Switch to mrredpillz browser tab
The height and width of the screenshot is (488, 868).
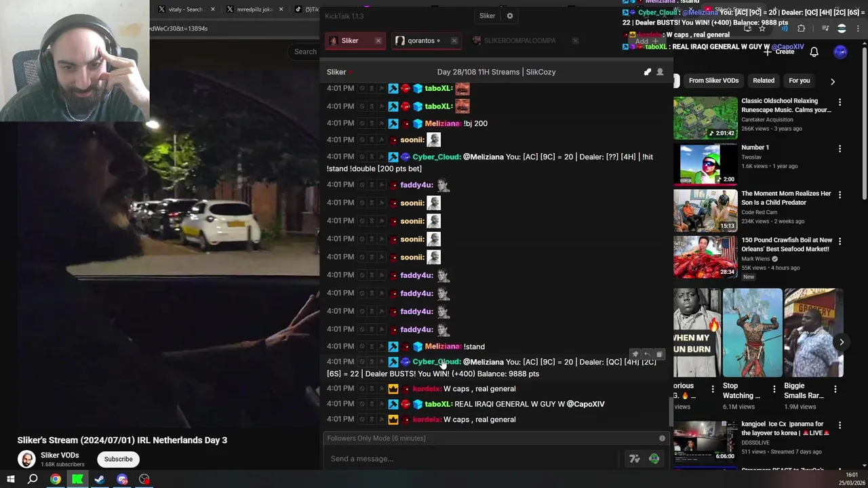coord(254,9)
